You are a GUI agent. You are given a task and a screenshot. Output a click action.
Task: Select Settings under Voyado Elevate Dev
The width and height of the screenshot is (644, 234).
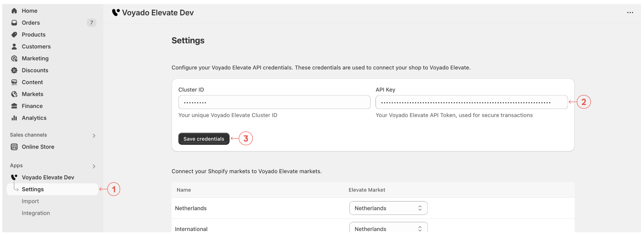coord(33,189)
